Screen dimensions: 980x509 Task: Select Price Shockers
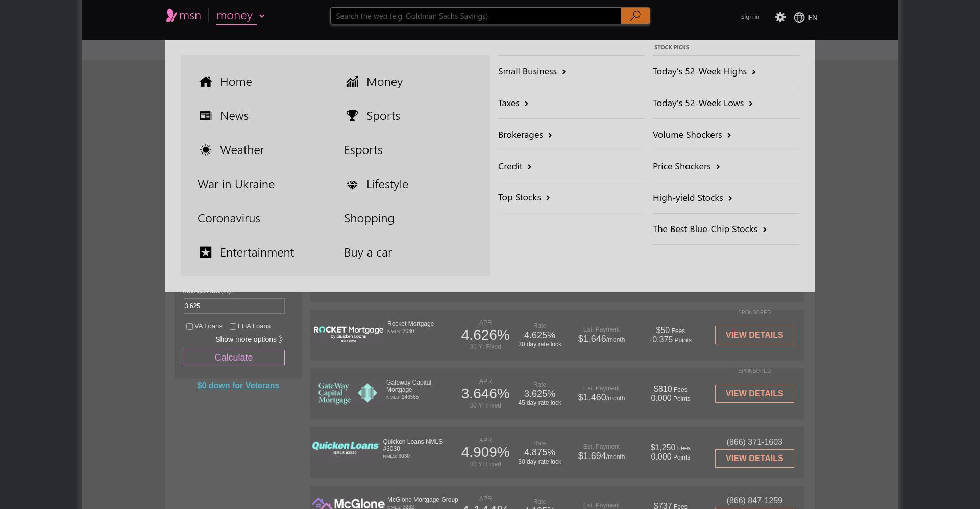pyautogui.click(x=687, y=166)
